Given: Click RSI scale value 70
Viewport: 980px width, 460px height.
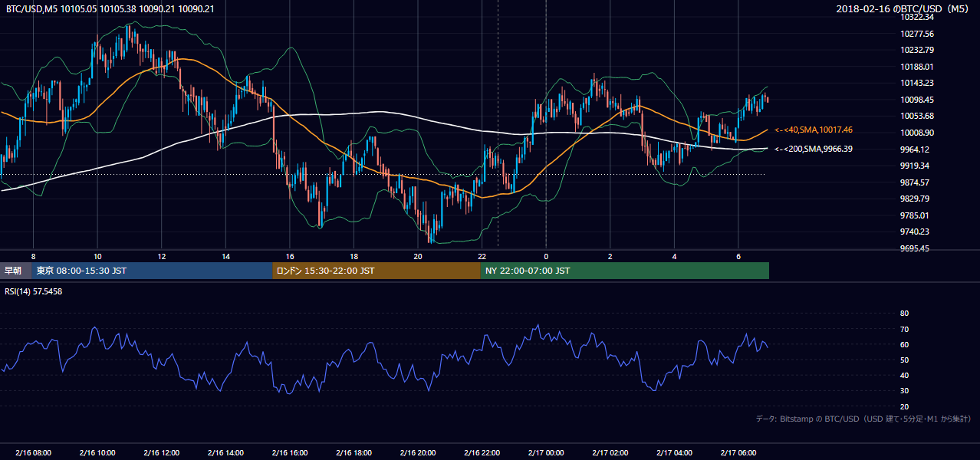Looking at the screenshot, I should pos(904,329).
